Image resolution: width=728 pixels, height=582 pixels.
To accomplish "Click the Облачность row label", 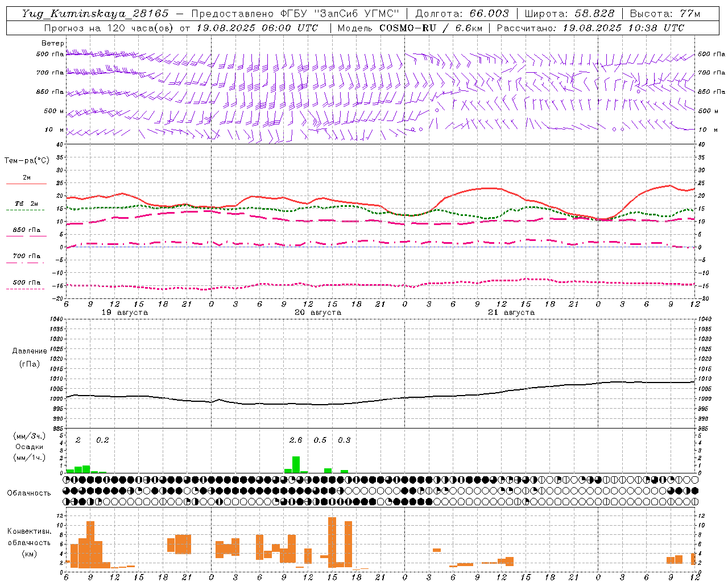I will tap(29, 493).
